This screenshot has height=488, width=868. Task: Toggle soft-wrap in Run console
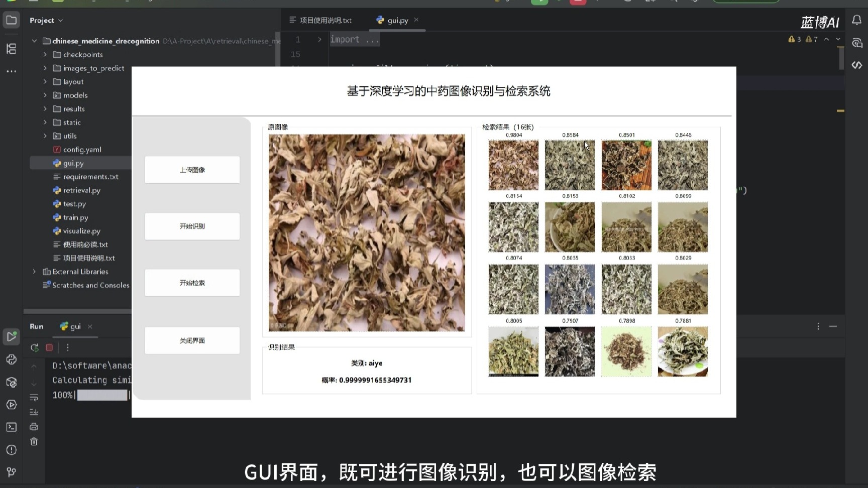click(x=34, y=398)
